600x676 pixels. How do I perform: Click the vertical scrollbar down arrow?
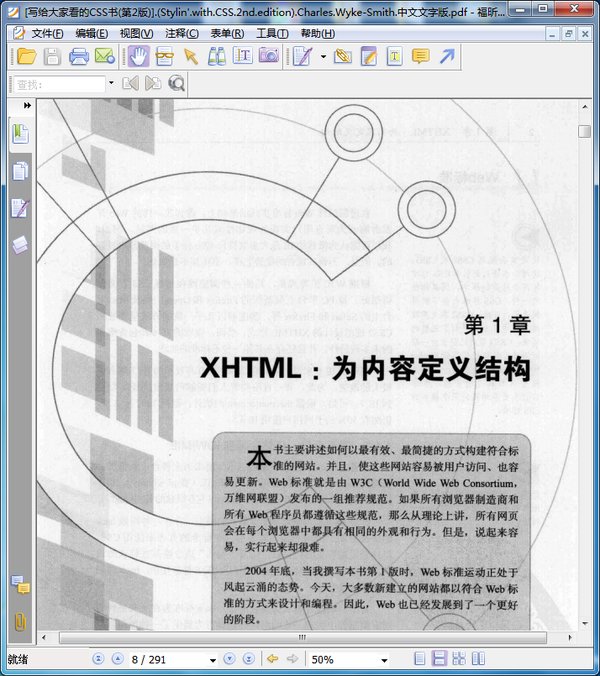click(584, 623)
